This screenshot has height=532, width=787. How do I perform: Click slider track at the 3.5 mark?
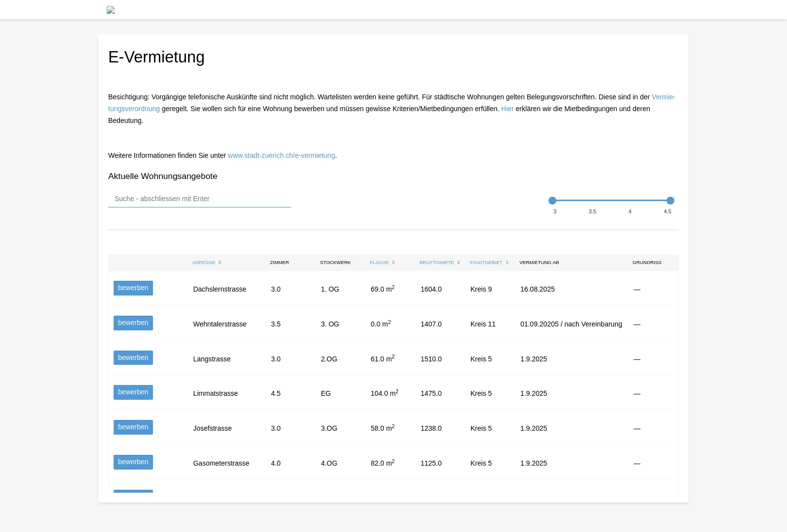[592, 201]
